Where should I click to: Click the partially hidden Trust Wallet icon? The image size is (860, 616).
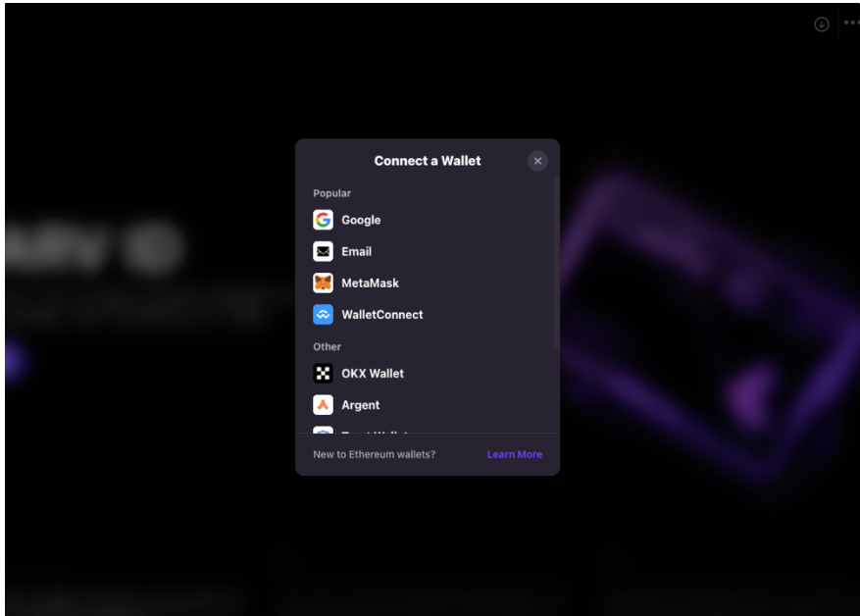point(323,431)
